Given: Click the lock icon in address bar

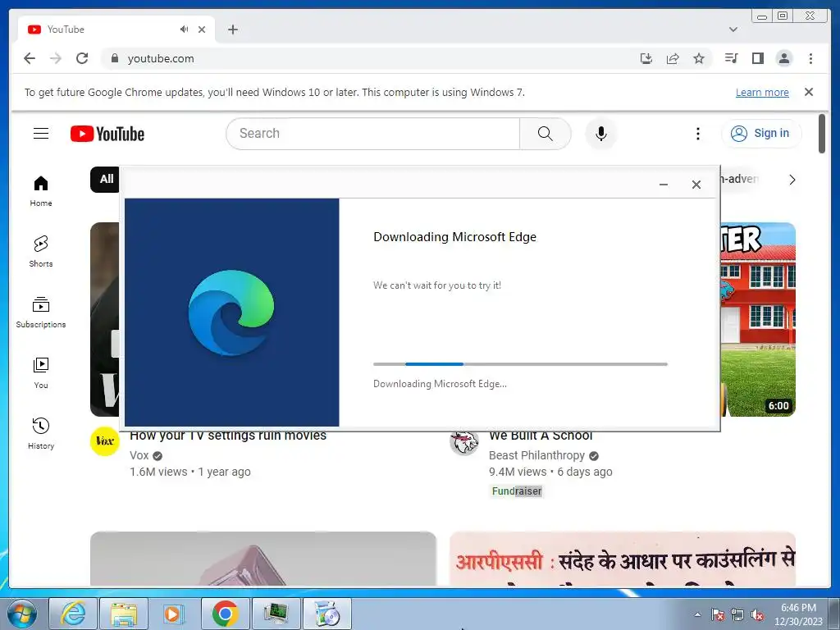Looking at the screenshot, I should coord(114,58).
